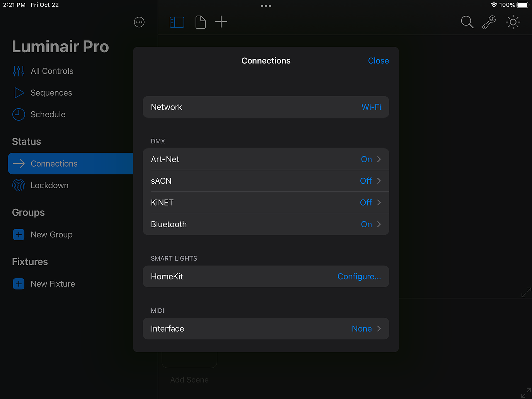Tap the new document page icon
Image resolution: width=532 pixels, height=399 pixels.
pyautogui.click(x=200, y=22)
